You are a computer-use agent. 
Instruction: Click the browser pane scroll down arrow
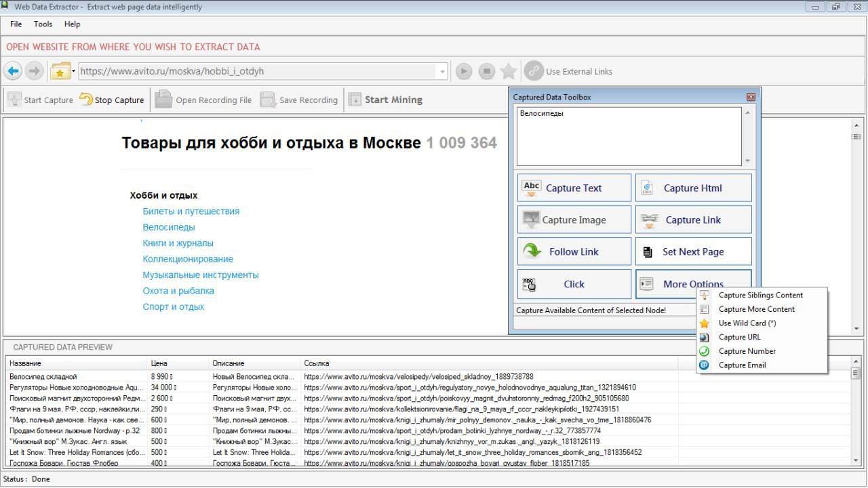point(856,329)
